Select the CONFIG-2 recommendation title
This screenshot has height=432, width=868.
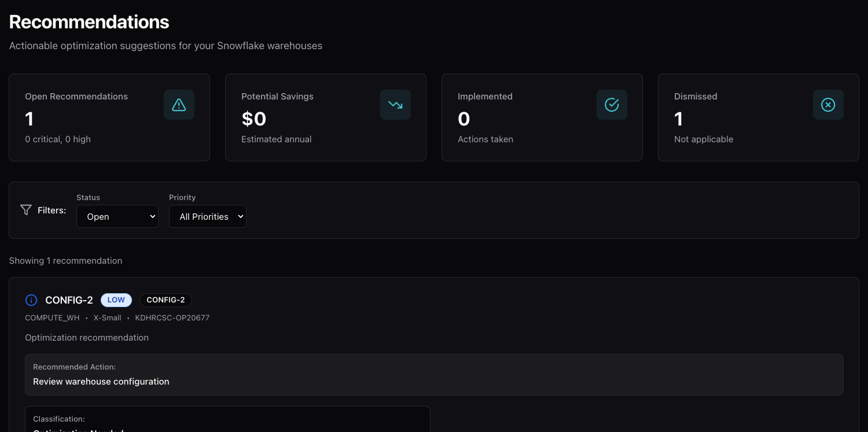coord(69,300)
